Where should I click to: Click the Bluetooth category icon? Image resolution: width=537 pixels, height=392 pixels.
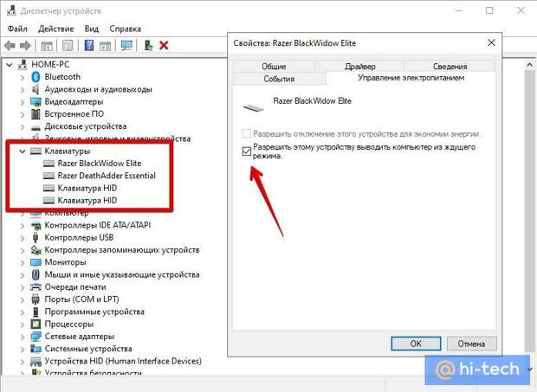(36, 77)
